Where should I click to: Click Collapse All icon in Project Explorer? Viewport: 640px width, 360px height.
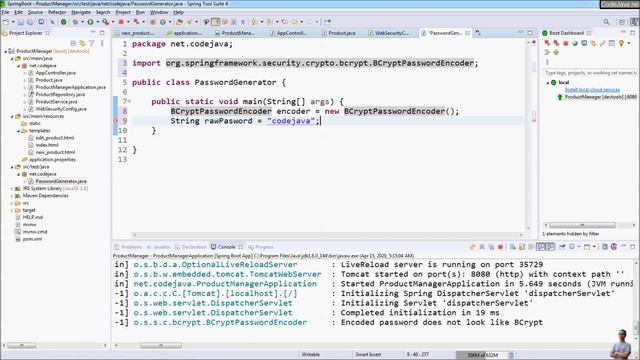(73, 43)
